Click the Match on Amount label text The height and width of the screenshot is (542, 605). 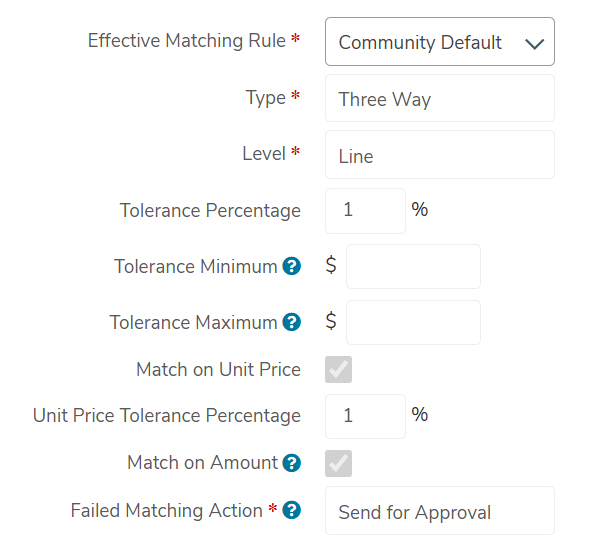click(203, 463)
